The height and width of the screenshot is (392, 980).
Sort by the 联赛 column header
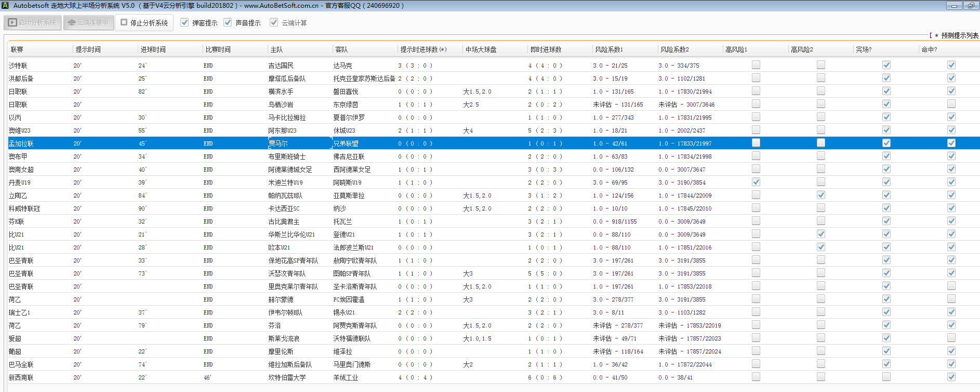(x=17, y=49)
